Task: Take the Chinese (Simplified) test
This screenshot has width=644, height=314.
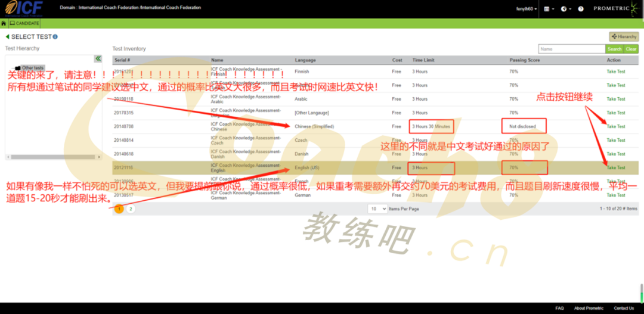Action: tap(615, 126)
